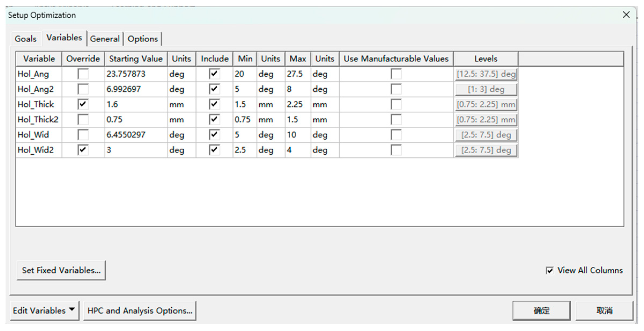Image resolution: width=644 pixels, height=331 pixels.
Task: Edit Min value of Hol_Wid2
Action: click(x=244, y=150)
